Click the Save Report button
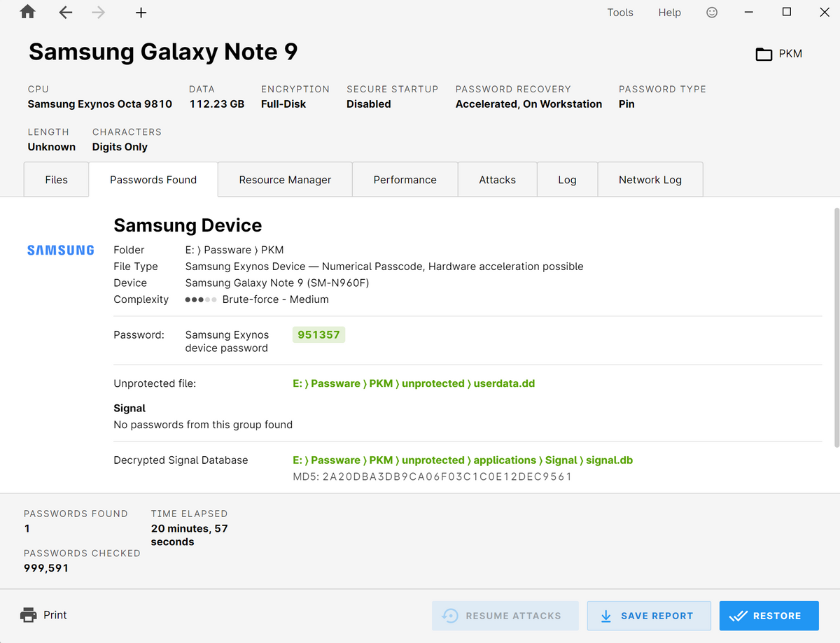Screen dimensions: 840x643 pyautogui.click(x=649, y=616)
